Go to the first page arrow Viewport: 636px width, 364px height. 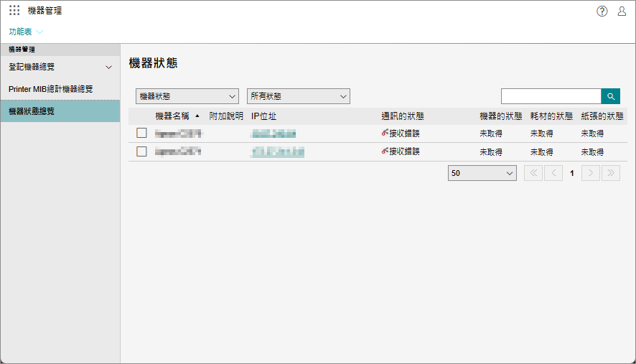tap(533, 173)
